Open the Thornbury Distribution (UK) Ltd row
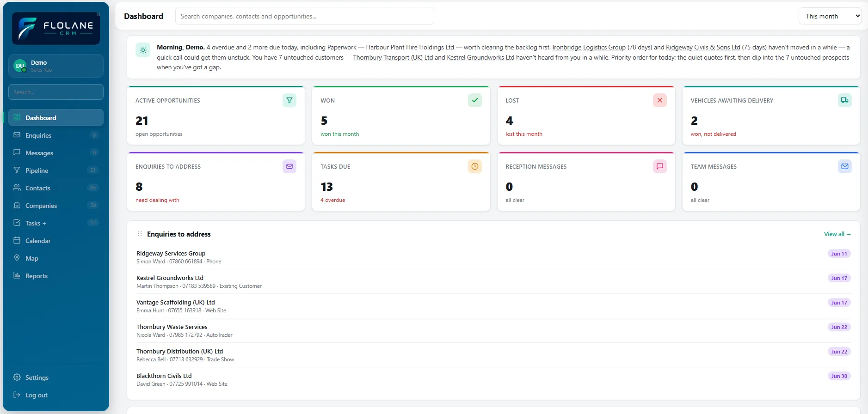The height and width of the screenshot is (414, 868). (x=493, y=355)
